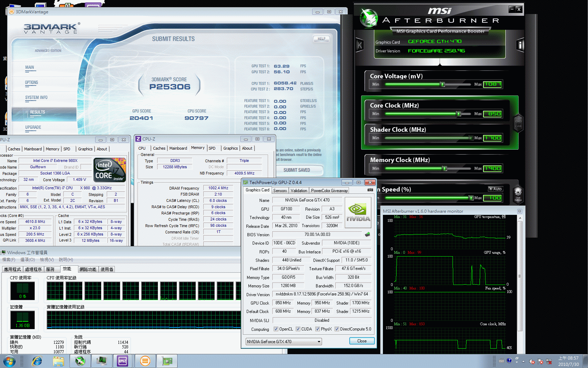Click the muted volume tray icon

(x=532, y=361)
